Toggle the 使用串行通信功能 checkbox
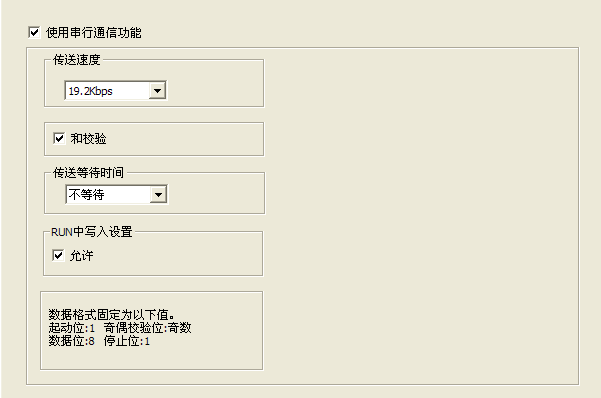601x398 pixels. tap(34, 32)
